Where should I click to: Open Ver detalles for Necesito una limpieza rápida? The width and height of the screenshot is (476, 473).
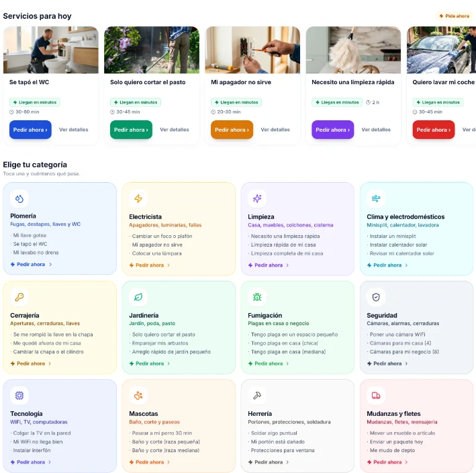376,130
